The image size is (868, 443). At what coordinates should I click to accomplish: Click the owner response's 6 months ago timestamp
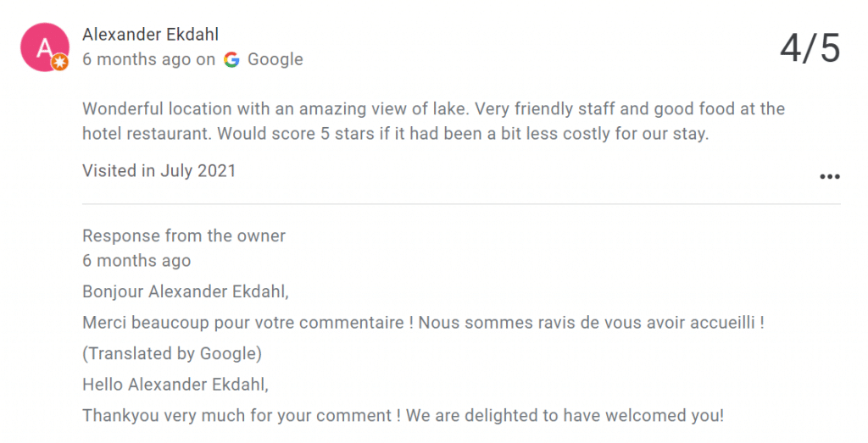[x=136, y=260]
